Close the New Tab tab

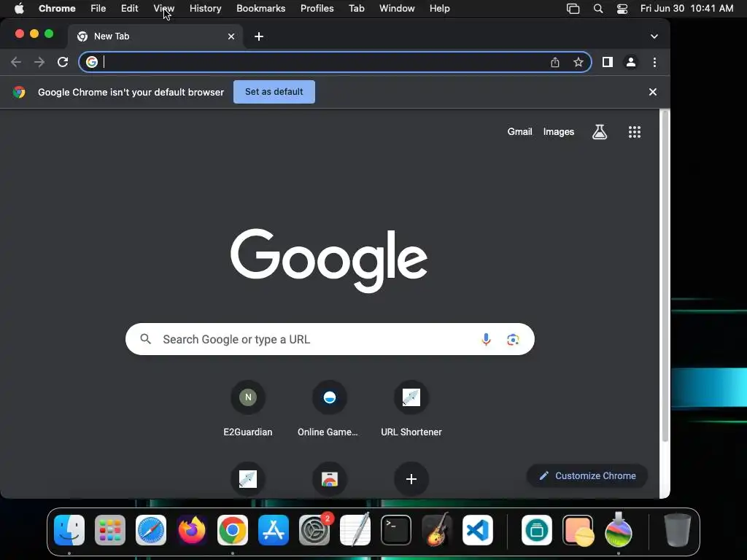231,36
